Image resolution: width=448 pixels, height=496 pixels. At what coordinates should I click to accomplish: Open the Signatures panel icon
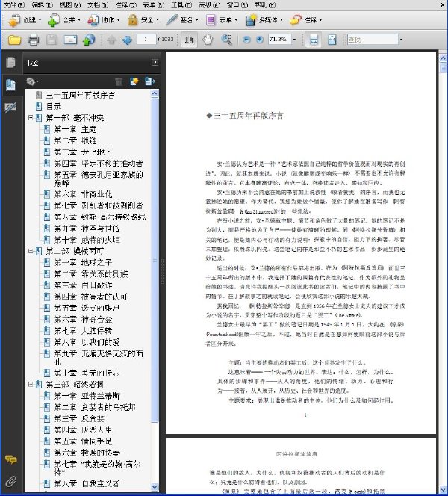(x=10, y=108)
